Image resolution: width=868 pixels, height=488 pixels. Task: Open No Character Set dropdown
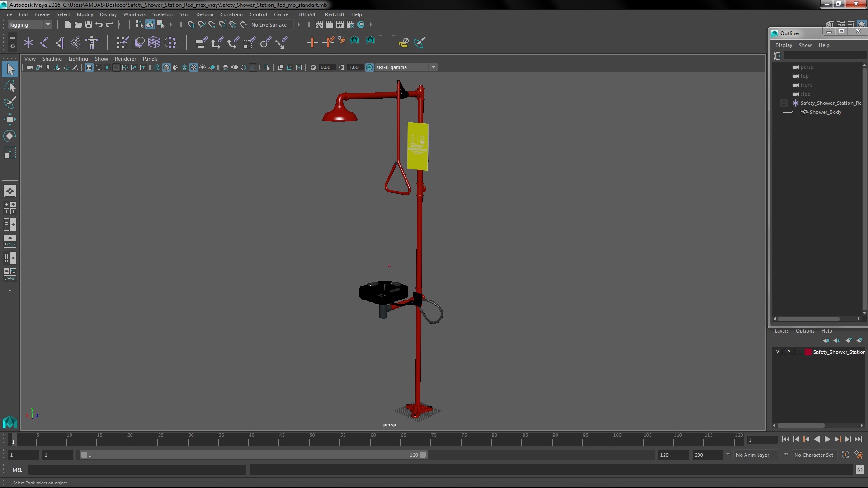pos(815,455)
